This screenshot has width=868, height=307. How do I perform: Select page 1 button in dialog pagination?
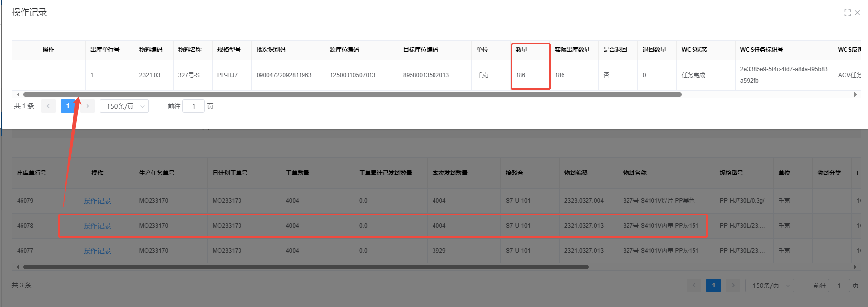pyautogui.click(x=68, y=106)
